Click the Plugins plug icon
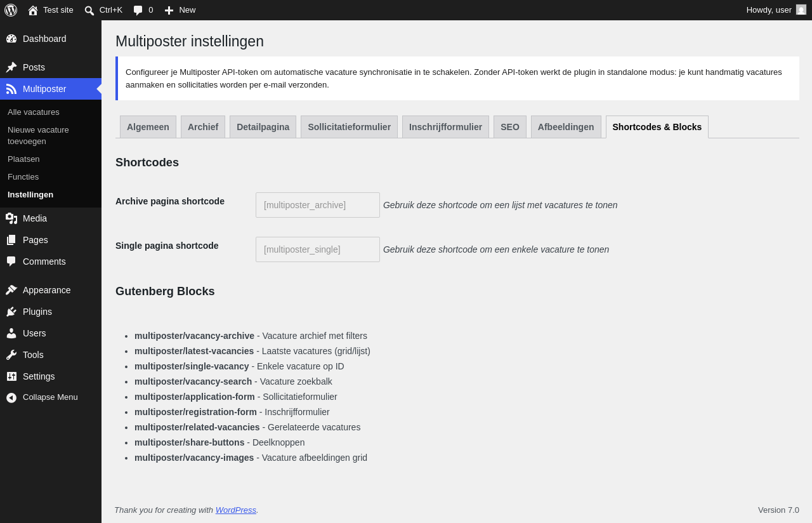This screenshot has width=812, height=523. coord(11,312)
